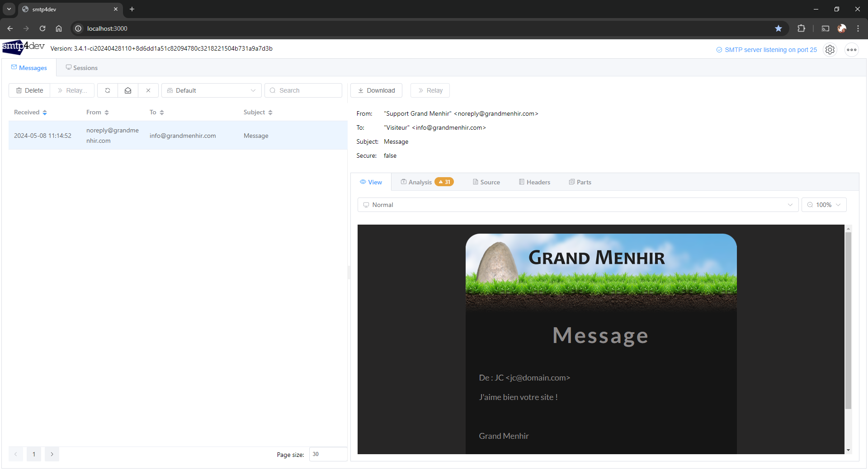Click the Relay button beside Download
This screenshot has height=470, width=868.
[430, 90]
